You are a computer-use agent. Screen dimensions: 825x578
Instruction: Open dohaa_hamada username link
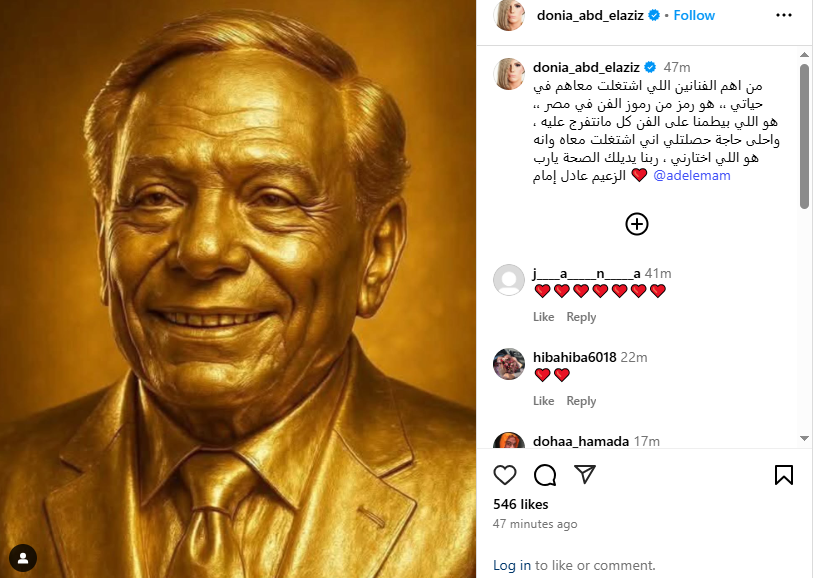581,441
